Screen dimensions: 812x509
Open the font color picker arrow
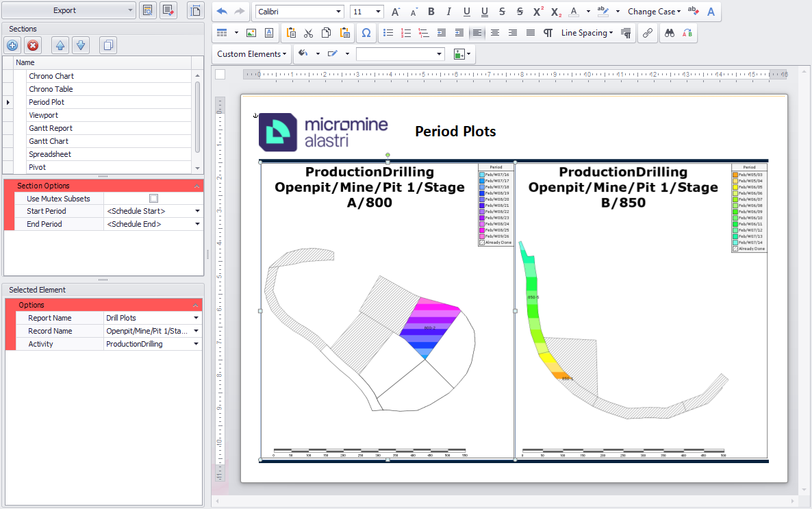588,12
